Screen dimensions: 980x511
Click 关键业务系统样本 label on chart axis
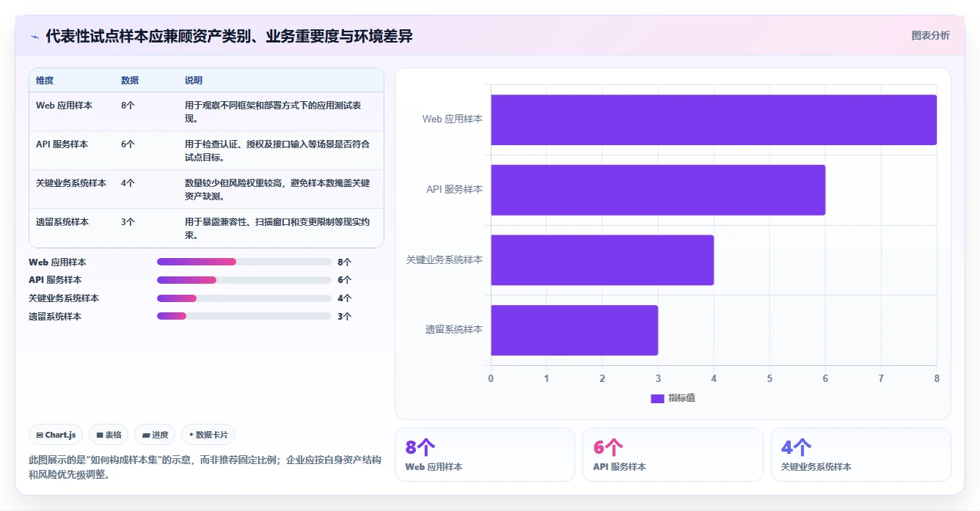pyautogui.click(x=445, y=260)
